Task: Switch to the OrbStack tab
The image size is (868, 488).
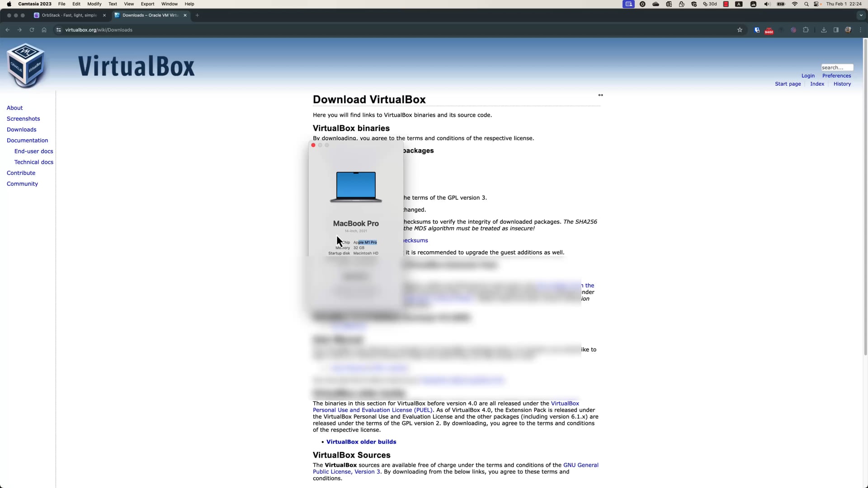Action: coord(69,15)
